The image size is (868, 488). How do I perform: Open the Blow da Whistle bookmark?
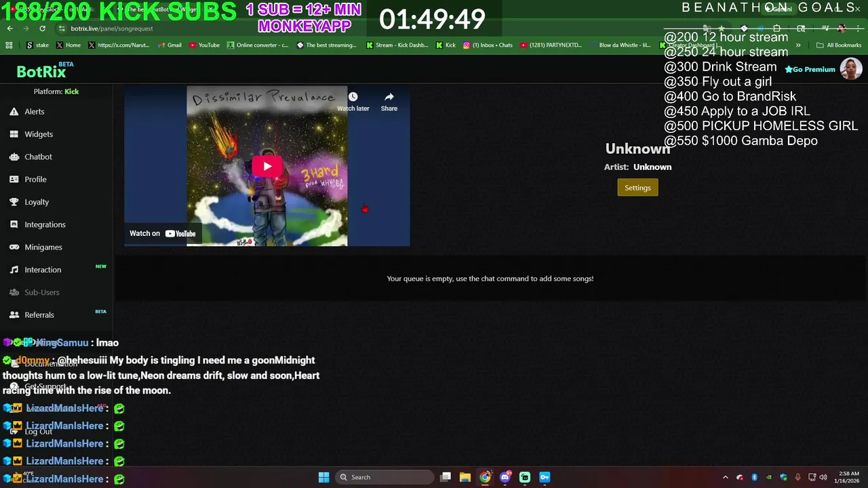pyautogui.click(x=619, y=45)
